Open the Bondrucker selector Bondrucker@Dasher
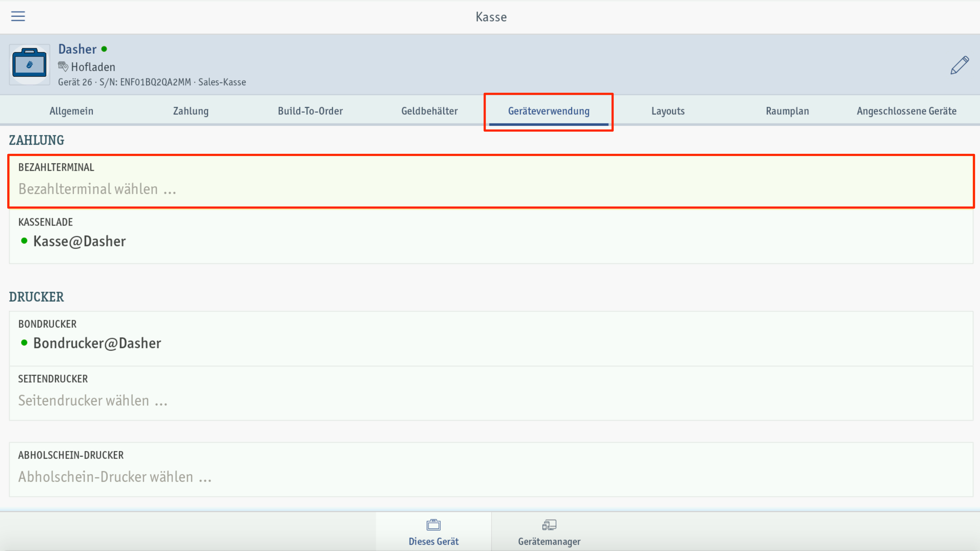Viewport: 980px width, 551px height. click(491, 339)
